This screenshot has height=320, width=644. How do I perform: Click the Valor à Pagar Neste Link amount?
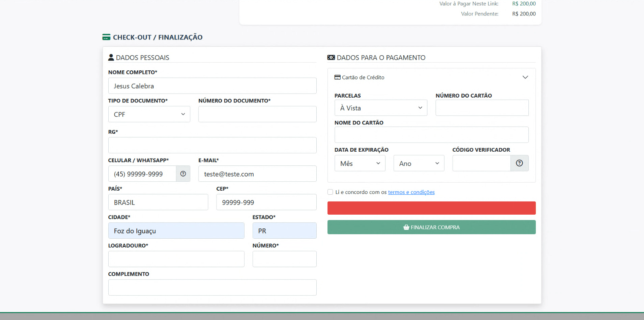[x=524, y=4]
